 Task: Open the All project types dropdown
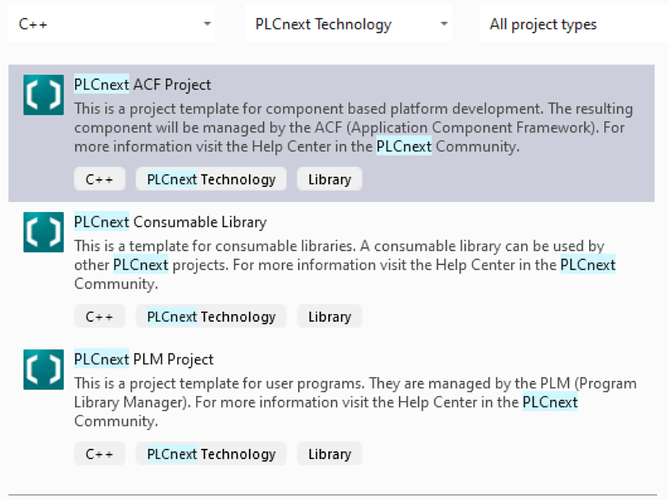pos(572,24)
